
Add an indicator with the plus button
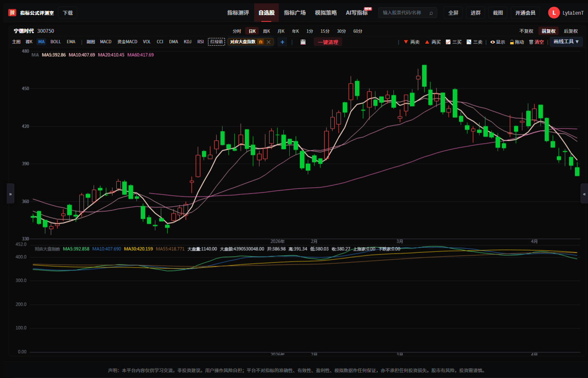(x=282, y=42)
